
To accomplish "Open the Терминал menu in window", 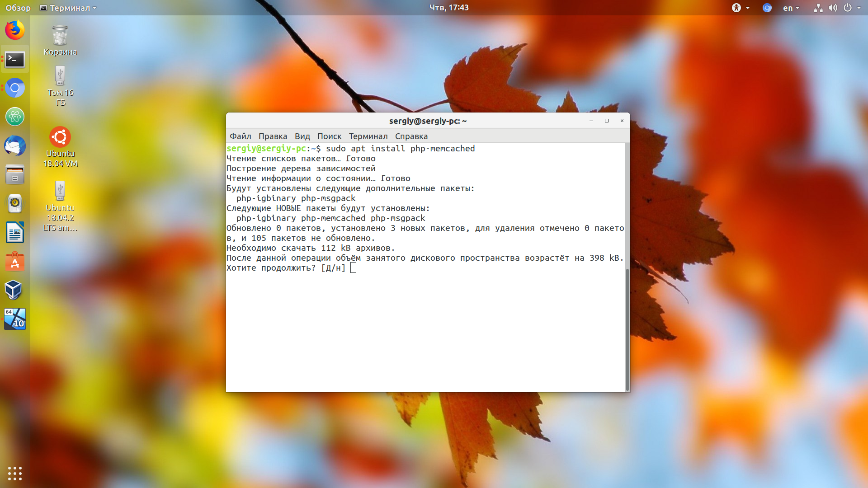I will coord(368,136).
